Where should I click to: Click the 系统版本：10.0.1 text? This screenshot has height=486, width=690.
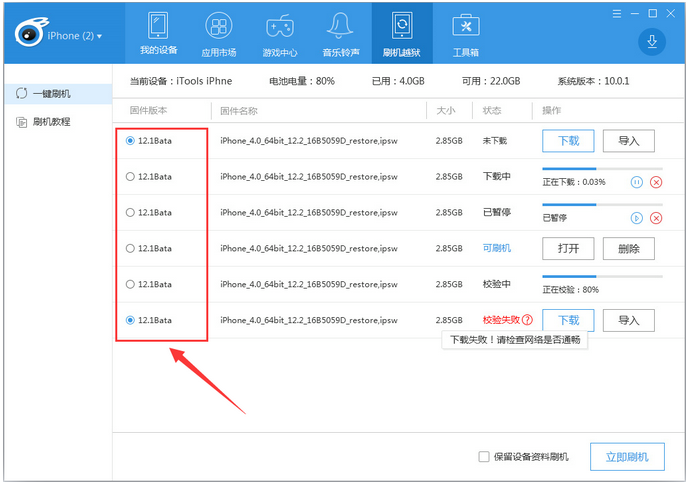593,81
